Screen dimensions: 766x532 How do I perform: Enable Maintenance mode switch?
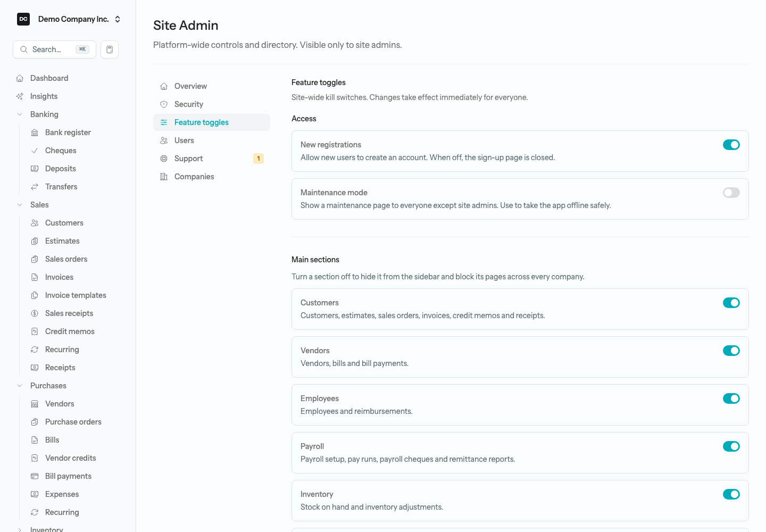tap(731, 193)
